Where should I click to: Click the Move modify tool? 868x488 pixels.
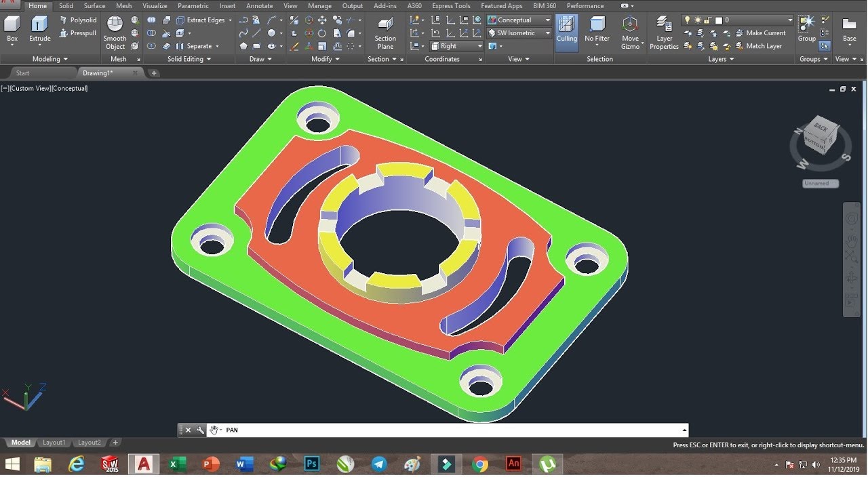[x=322, y=20]
